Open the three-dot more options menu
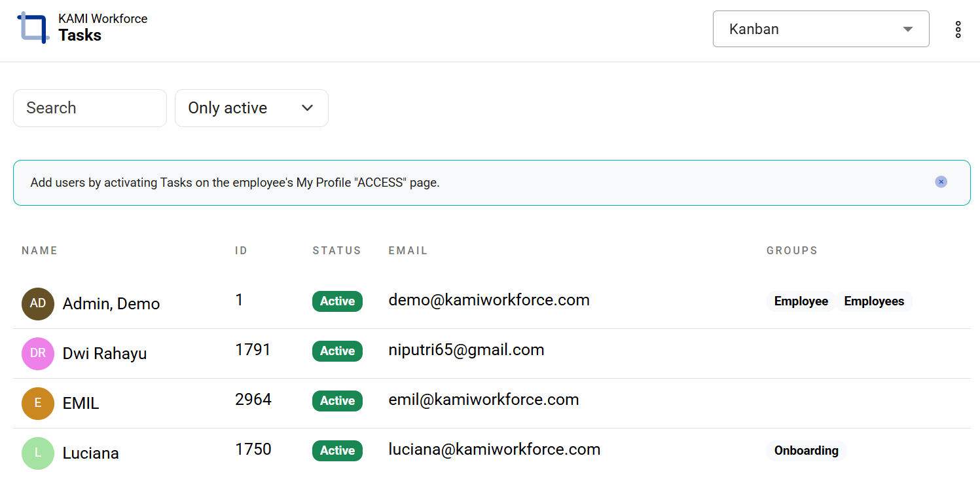The image size is (980, 477). [958, 29]
